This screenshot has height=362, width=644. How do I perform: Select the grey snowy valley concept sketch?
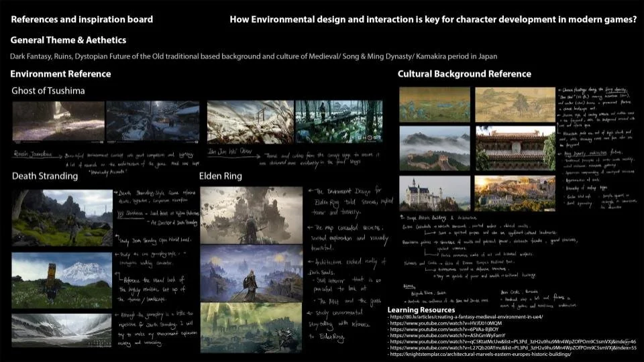(62, 330)
